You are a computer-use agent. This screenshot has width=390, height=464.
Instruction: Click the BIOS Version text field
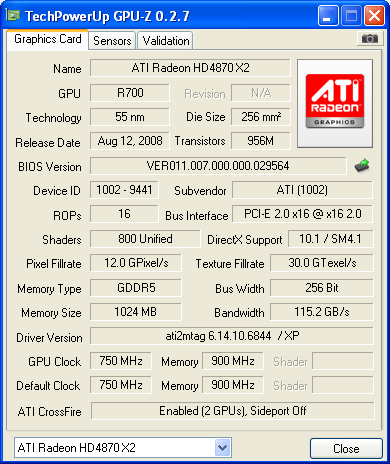click(x=218, y=166)
